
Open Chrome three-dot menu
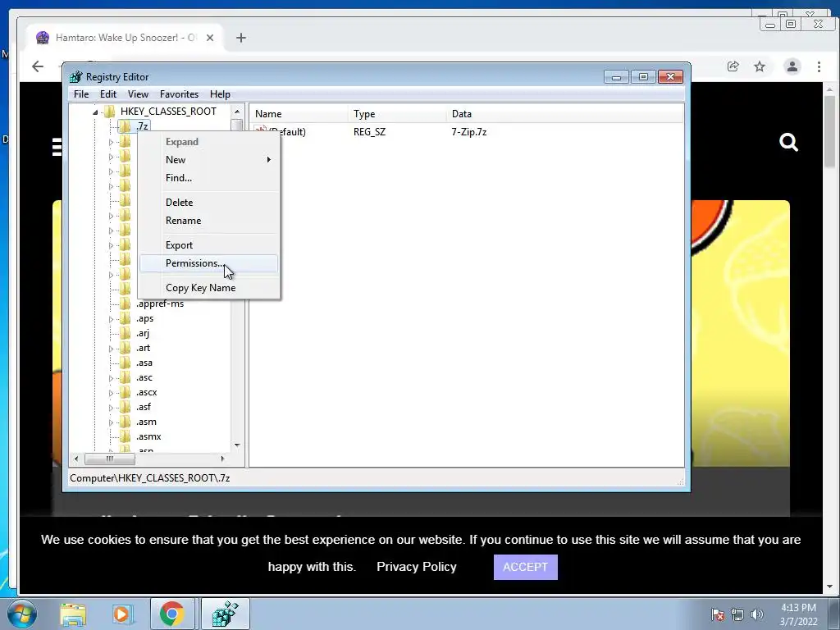[x=819, y=66]
